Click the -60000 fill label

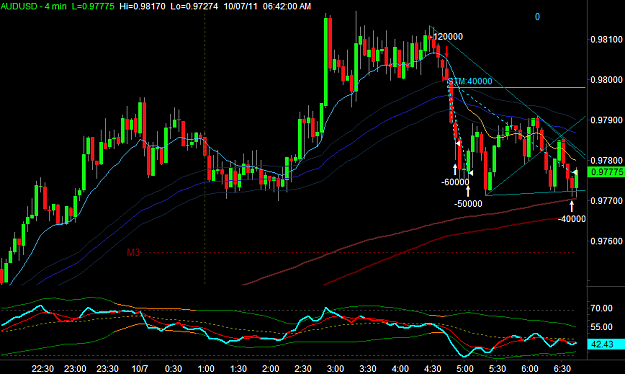[455, 182]
